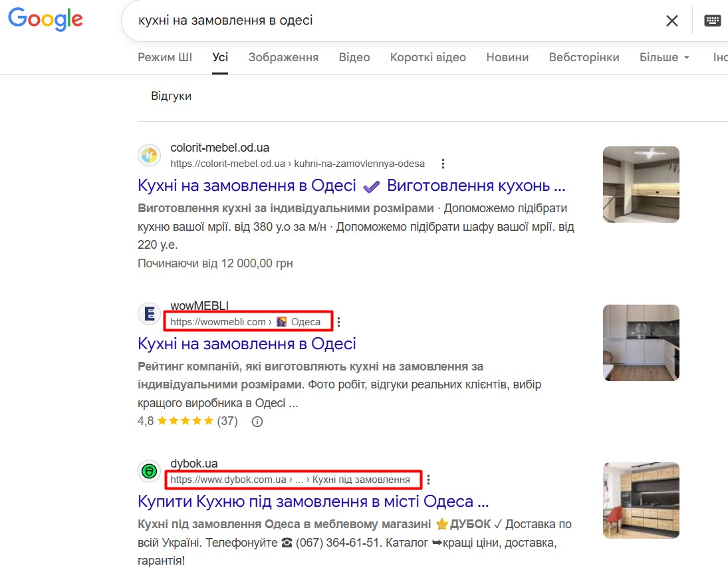The width and height of the screenshot is (728, 568).
Task: Expand the Більше dropdown menu
Action: pos(664,57)
